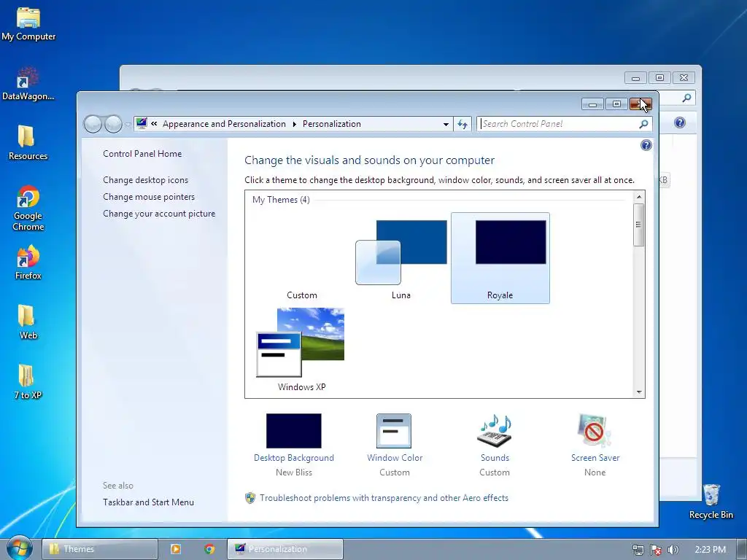747x560 pixels.
Task: Open the 7 to XP folder
Action: [28, 382]
